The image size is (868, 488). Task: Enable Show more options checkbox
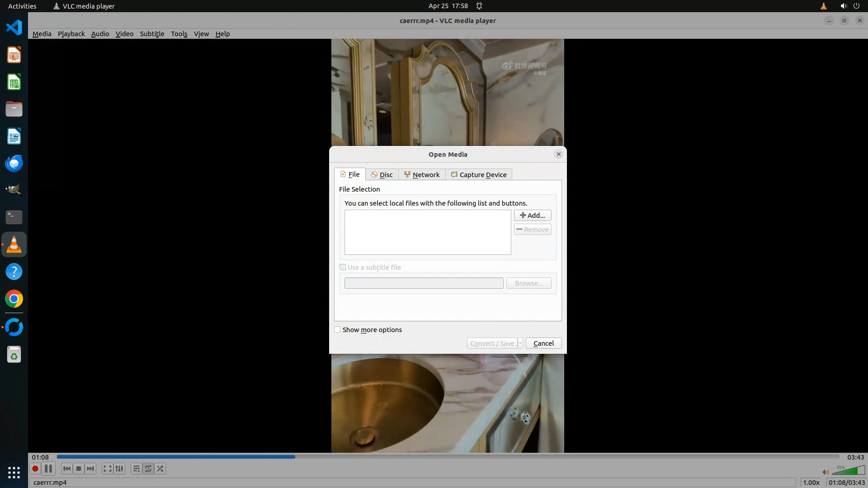[x=337, y=329]
